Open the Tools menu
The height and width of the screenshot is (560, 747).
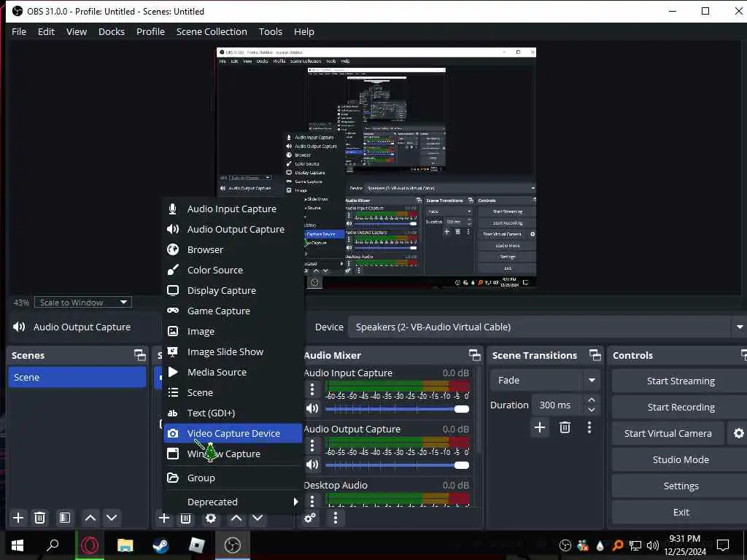point(271,31)
